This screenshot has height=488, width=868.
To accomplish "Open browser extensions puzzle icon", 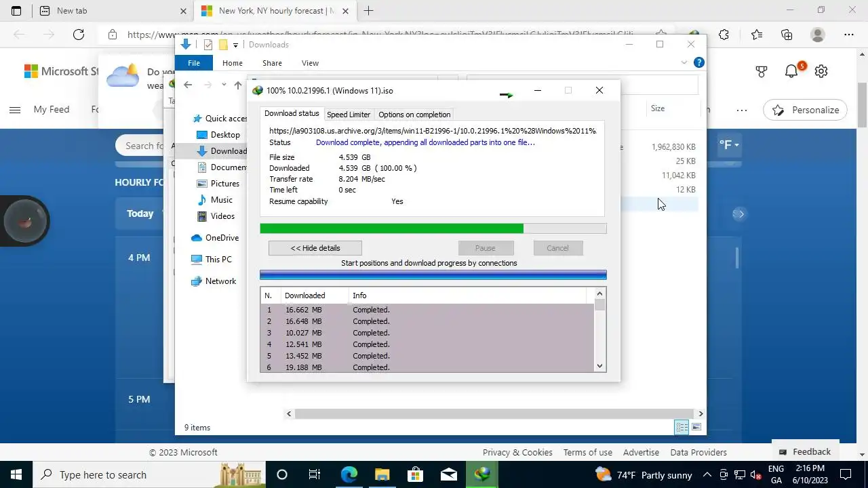I will [724, 35].
